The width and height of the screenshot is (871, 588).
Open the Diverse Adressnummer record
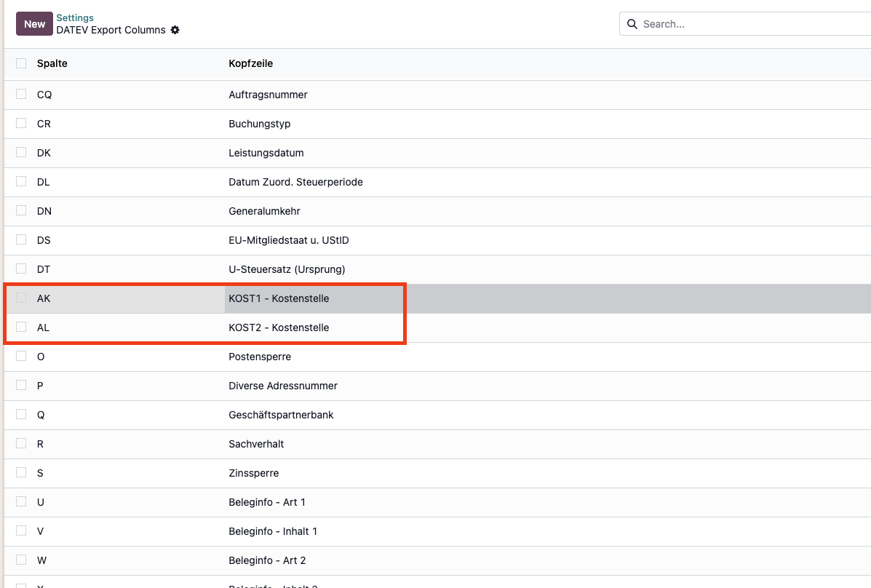(283, 386)
